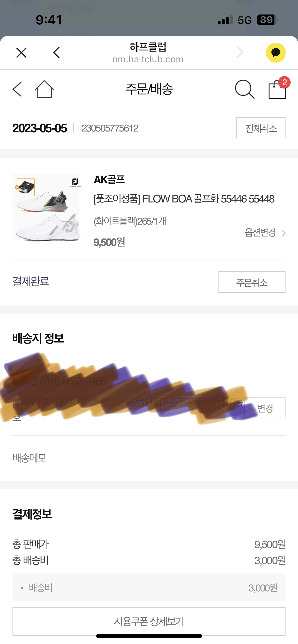
Task: Tap the 배송메모 delivery memo row
Action: 30,458
